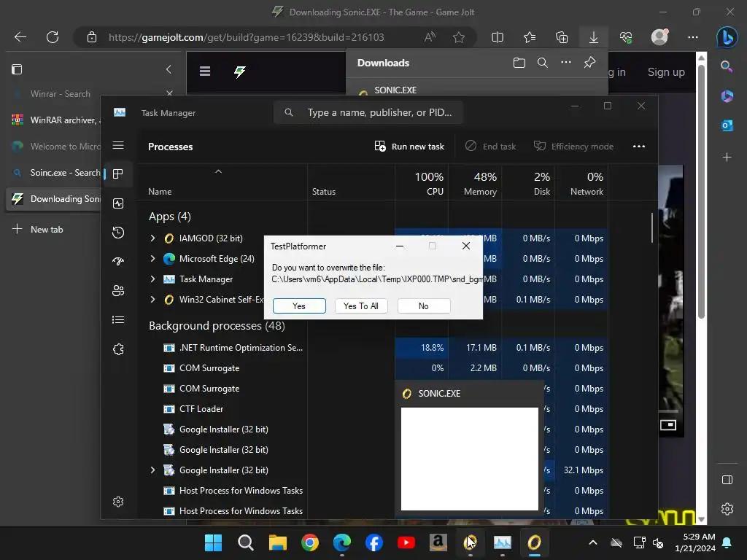The width and height of the screenshot is (747, 560).
Task: Toggle Edge read aloud icon
Action: tap(430, 37)
